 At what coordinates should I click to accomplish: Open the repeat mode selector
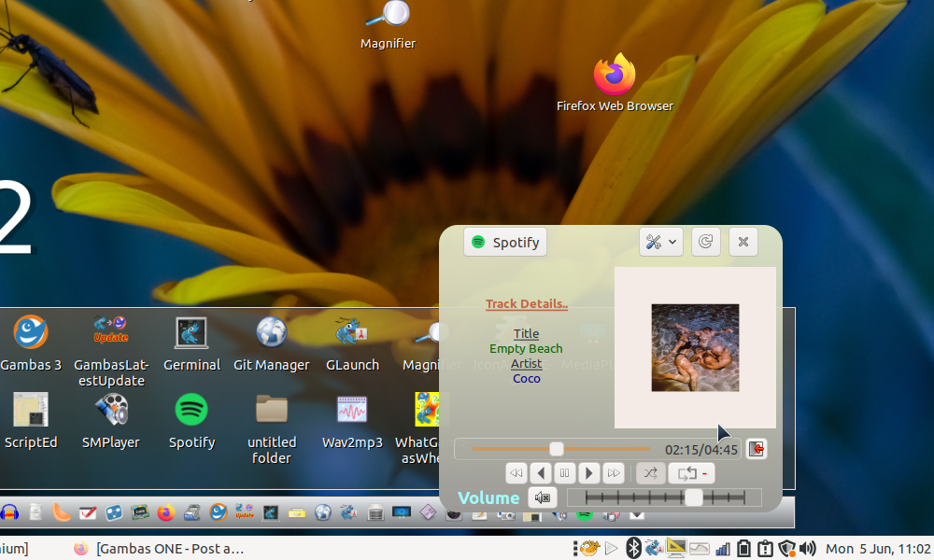(691, 473)
